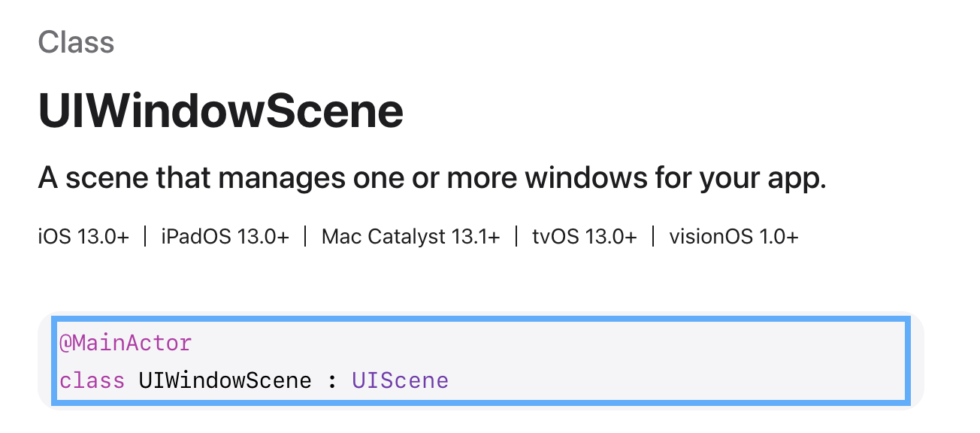Click the @MainActor attribute in declaration
This screenshot has width=980, height=433.
[126, 344]
